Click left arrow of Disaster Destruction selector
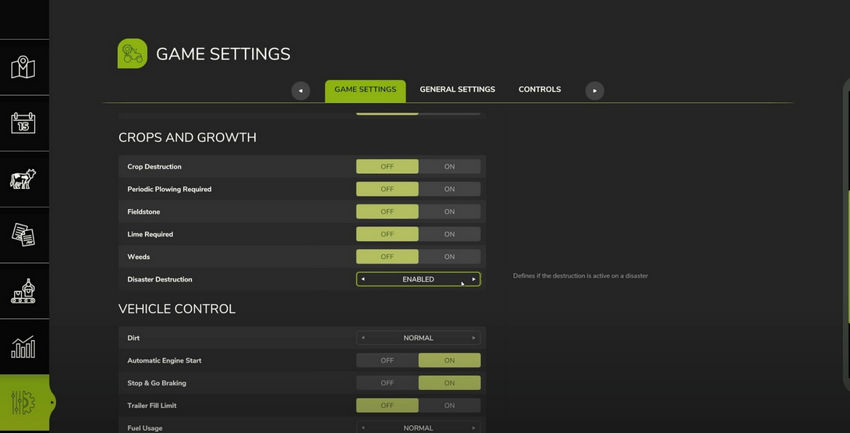The height and width of the screenshot is (433, 850). pyautogui.click(x=363, y=279)
